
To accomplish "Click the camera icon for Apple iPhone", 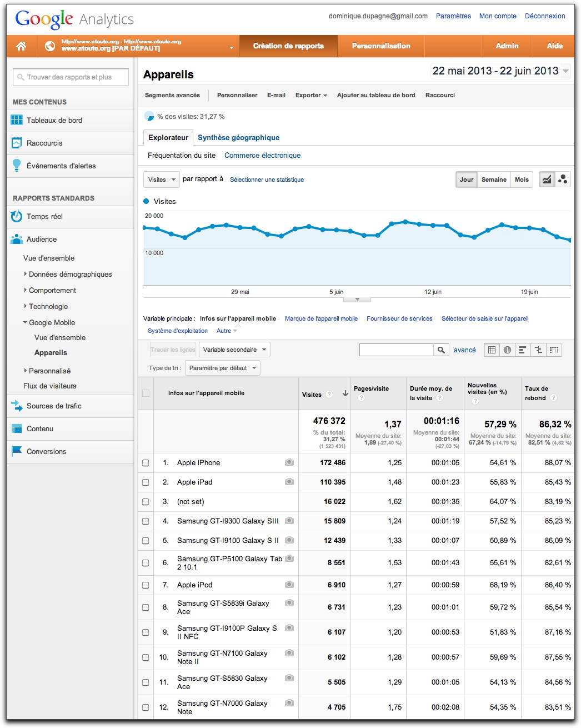I will click(289, 462).
